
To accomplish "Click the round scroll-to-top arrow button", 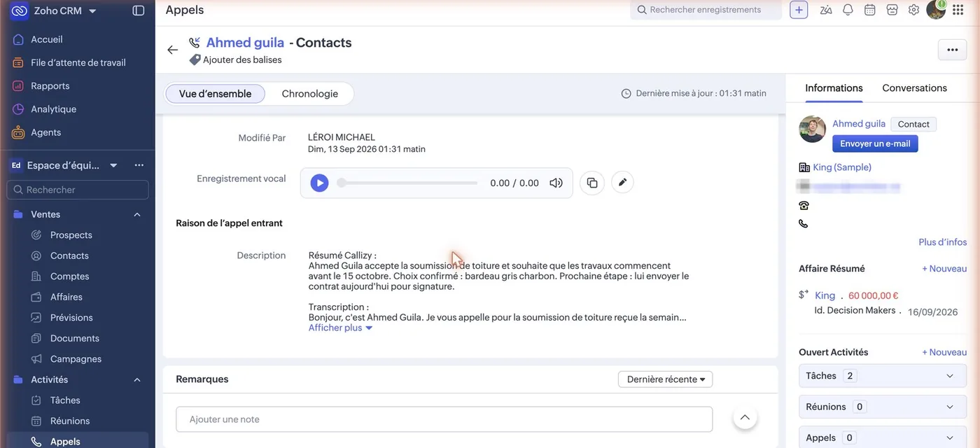I will point(745,418).
